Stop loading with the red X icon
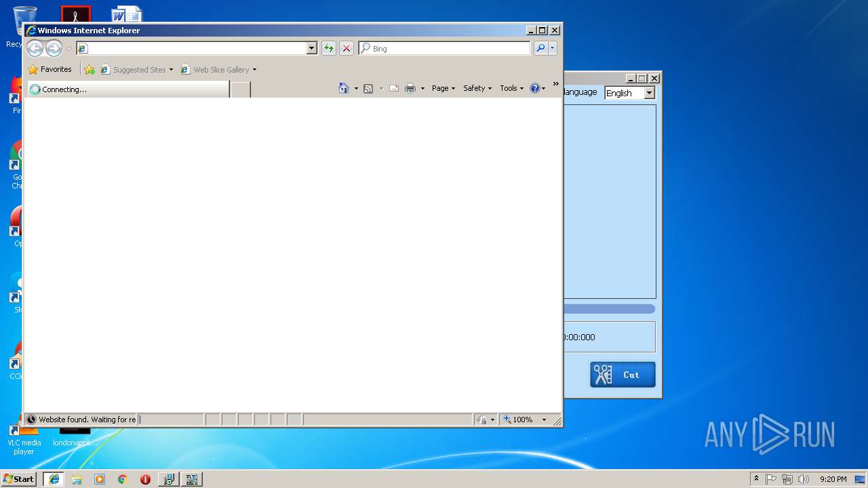 347,48
